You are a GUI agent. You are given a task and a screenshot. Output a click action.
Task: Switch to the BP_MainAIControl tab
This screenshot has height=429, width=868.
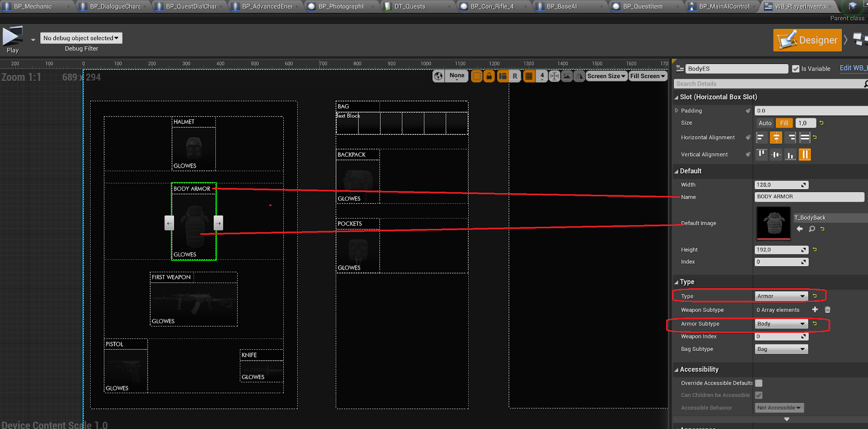click(x=724, y=7)
